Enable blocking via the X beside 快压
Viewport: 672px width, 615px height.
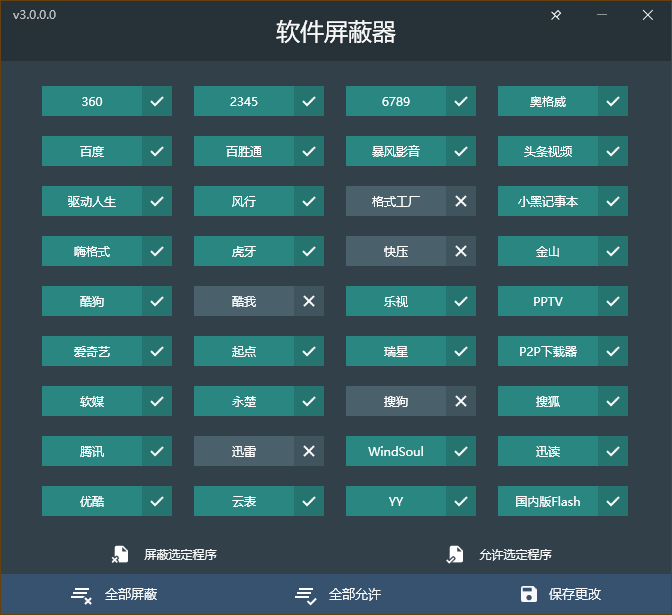tap(461, 251)
